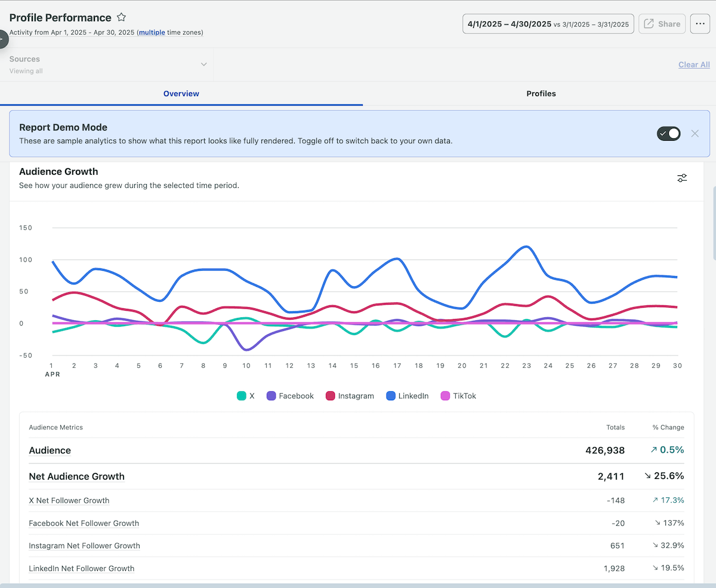Collapse the left navigation panel arrow
This screenshot has width=716, height=588.
point(4,39)
